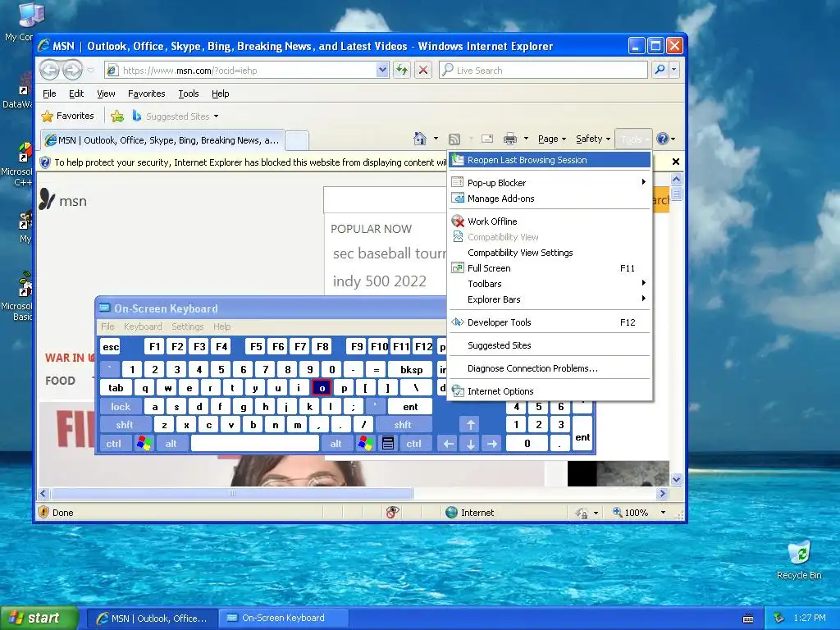840x630 pixels.
Task: Close the information bar with X
Action: (676, 162)
